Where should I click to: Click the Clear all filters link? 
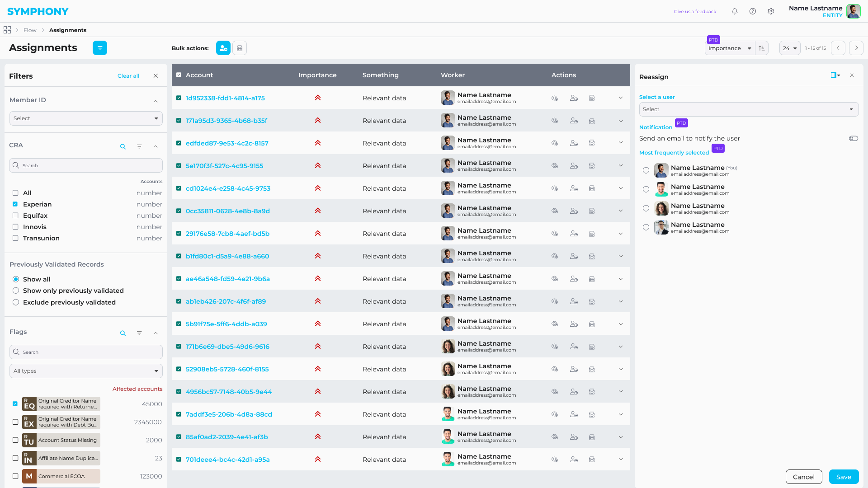[x=128, y=76]
